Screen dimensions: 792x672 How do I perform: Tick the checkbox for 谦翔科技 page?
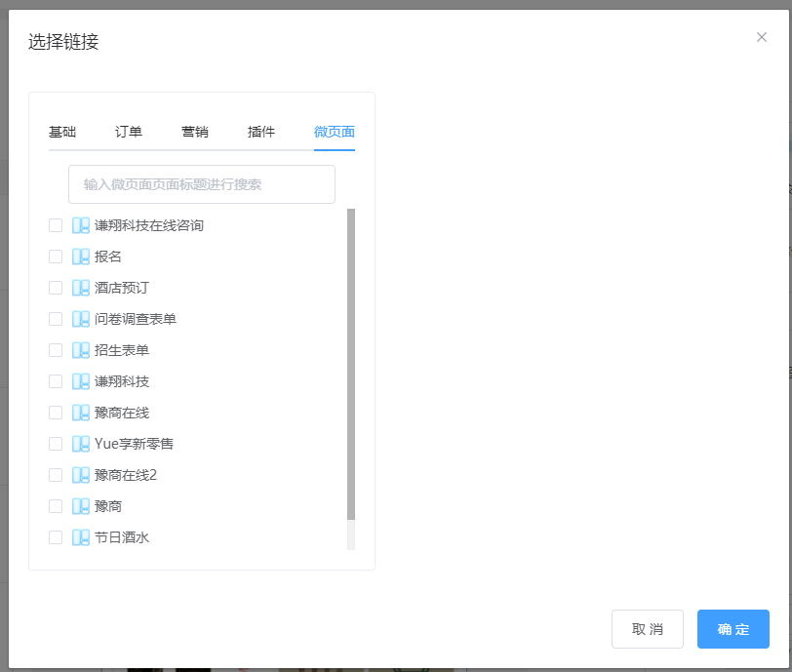coord(56,381)
